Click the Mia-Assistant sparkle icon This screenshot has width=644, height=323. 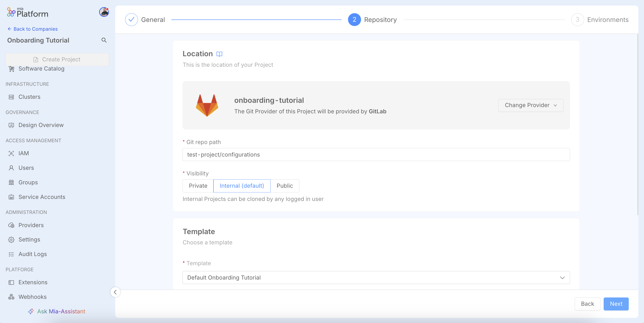(x=31, y=312)
